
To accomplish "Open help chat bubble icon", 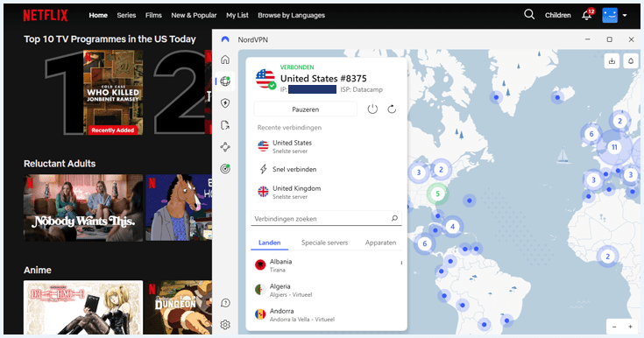I will tap(225, 303).
